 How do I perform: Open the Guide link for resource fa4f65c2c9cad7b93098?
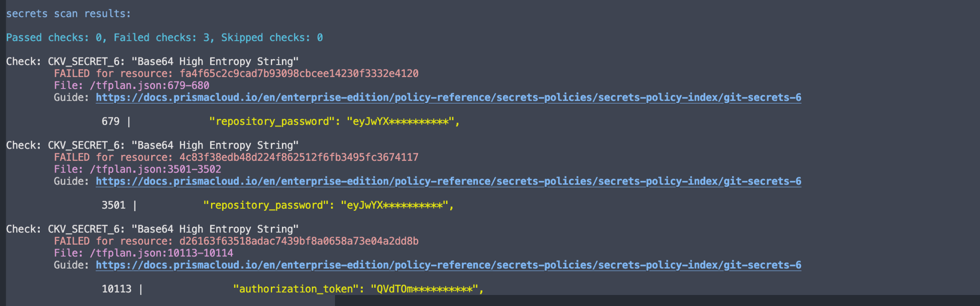[x=448, y=98]
